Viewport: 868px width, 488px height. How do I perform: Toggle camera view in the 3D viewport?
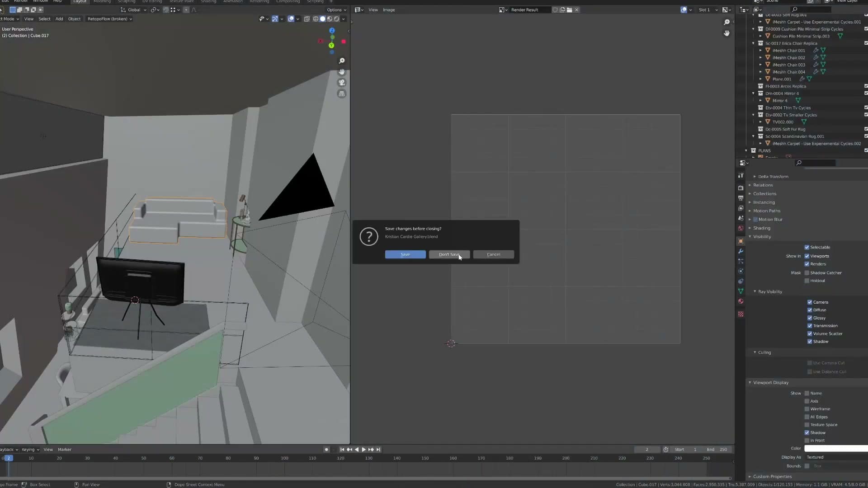pyautogui.click(x=342, y=83)
